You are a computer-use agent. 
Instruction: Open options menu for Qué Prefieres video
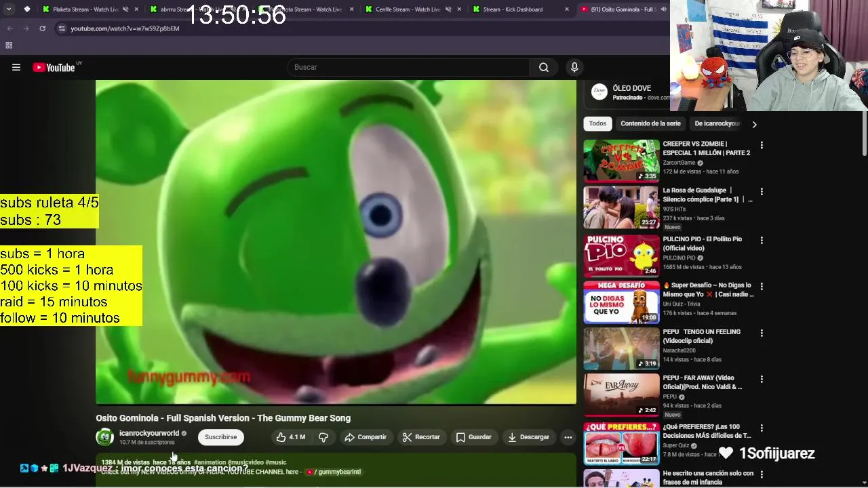click(x=762, y=428)
